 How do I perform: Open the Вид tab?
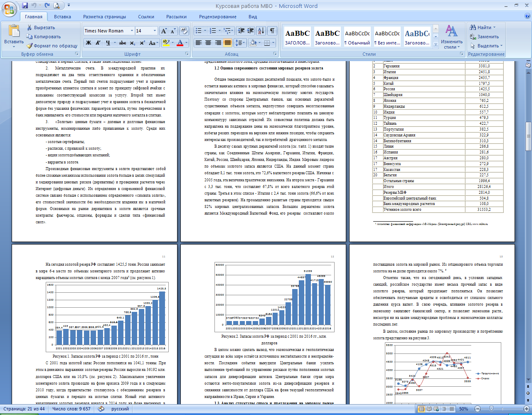[253, 17]
